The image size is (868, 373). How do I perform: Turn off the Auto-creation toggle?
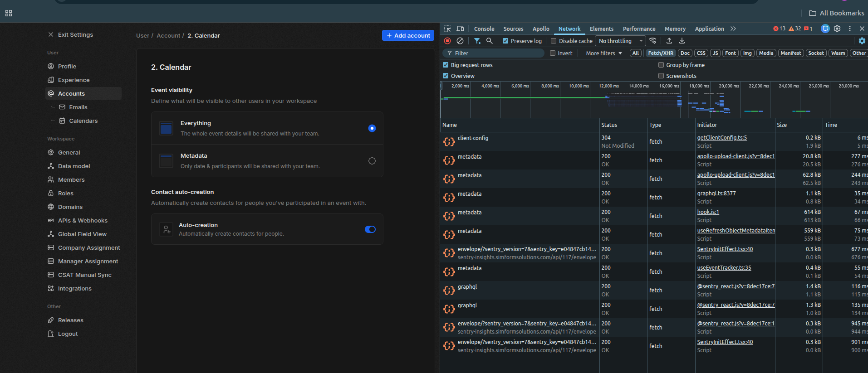(x=370, y=229)
